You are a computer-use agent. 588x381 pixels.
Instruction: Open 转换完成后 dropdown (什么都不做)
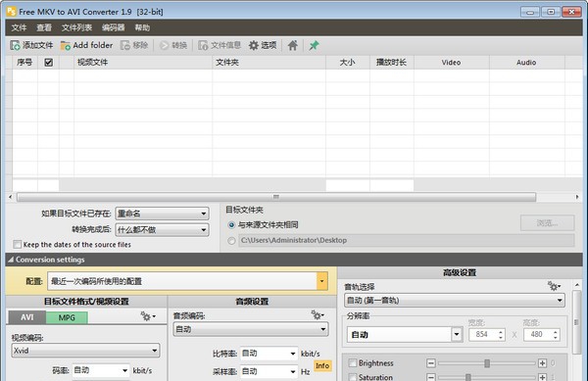(x=162, y=229)
